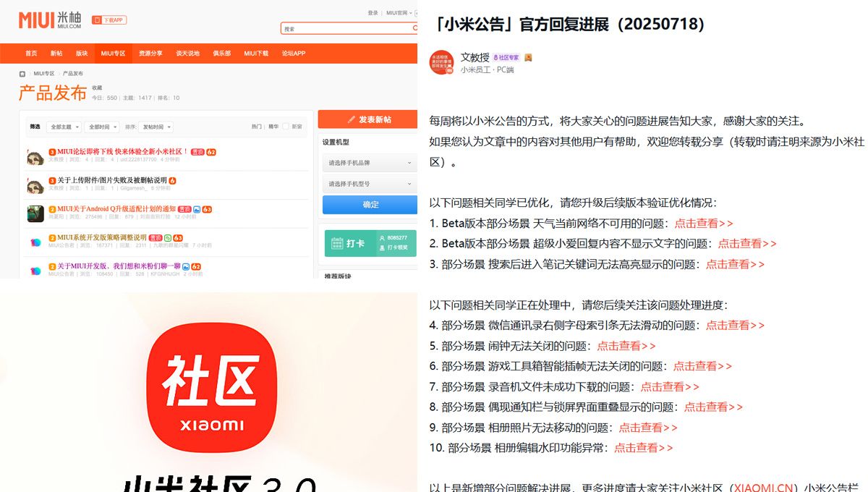868x492 pixels.
Task: Click the pencil icon in 发表新帖
Action: (x=352, y=119)
